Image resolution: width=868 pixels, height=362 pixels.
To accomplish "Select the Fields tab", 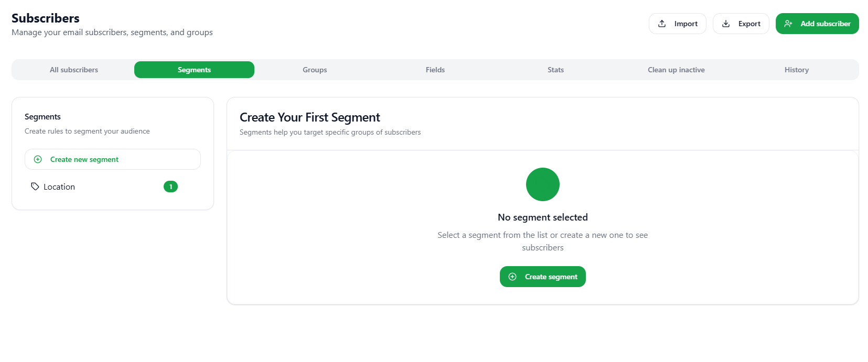I will pos(435,70).
